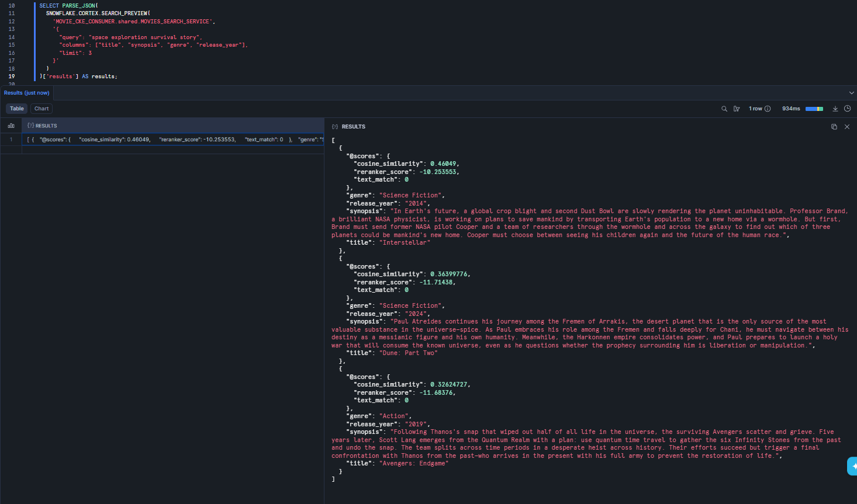Select the RESULTS JSON cell in row 1
Image resolution: width=857 pixels, height=504 pixels.
tap(173, 140)
